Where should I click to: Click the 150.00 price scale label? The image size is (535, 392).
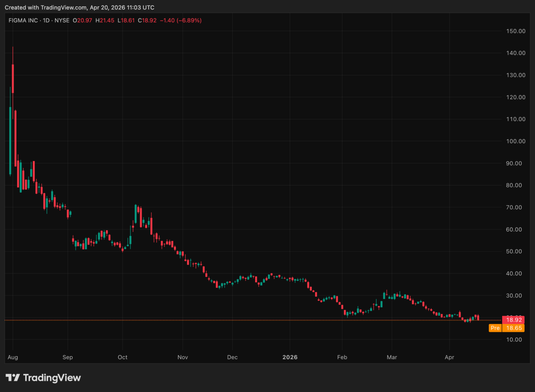coord(515,31)
